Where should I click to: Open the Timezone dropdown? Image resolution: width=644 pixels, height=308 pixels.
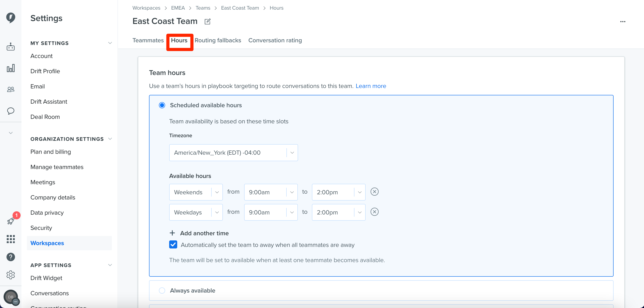pyautogui.click(x=233, y=152)
